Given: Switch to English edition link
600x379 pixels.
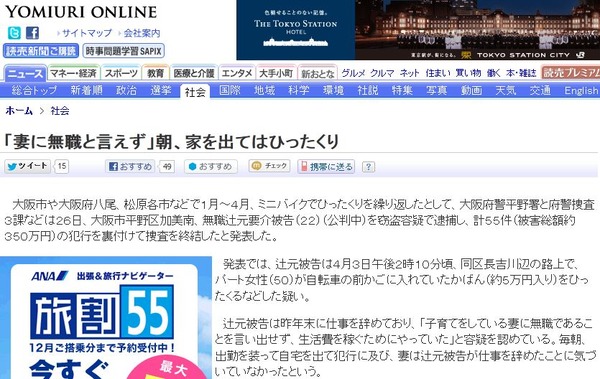Looking at the screenshot, I should tap(581, 91).
